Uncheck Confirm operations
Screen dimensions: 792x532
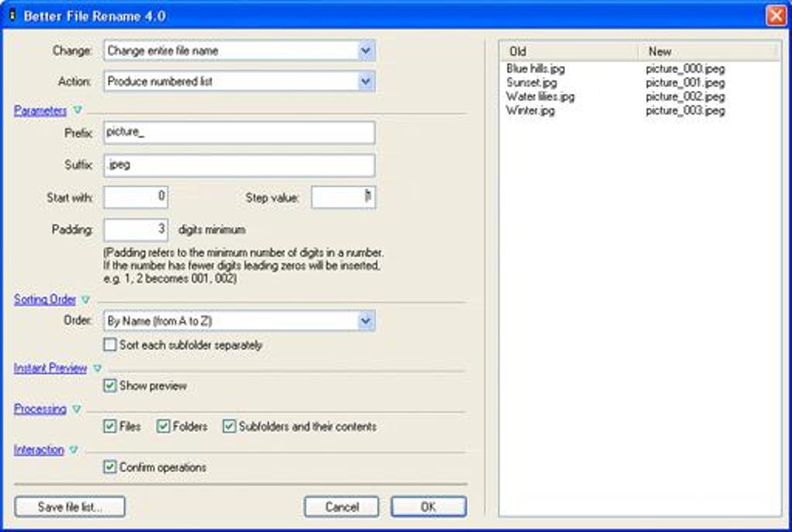coord(109,466)
